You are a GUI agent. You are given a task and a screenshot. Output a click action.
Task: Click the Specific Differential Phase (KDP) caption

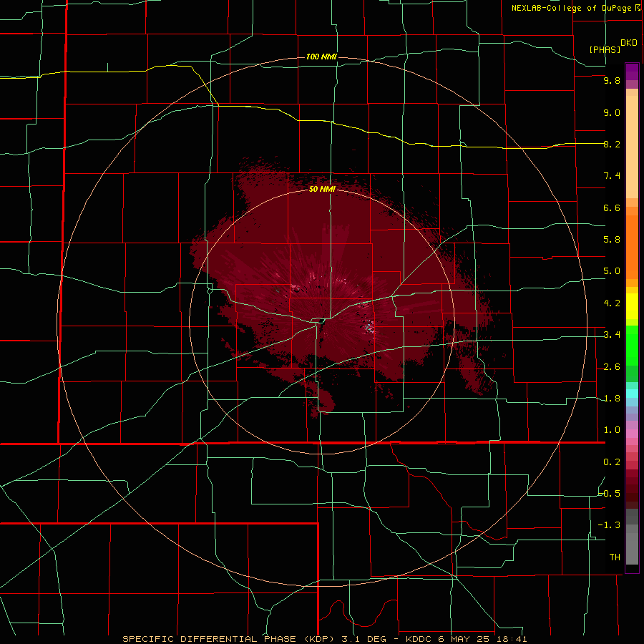click(325, 639)
